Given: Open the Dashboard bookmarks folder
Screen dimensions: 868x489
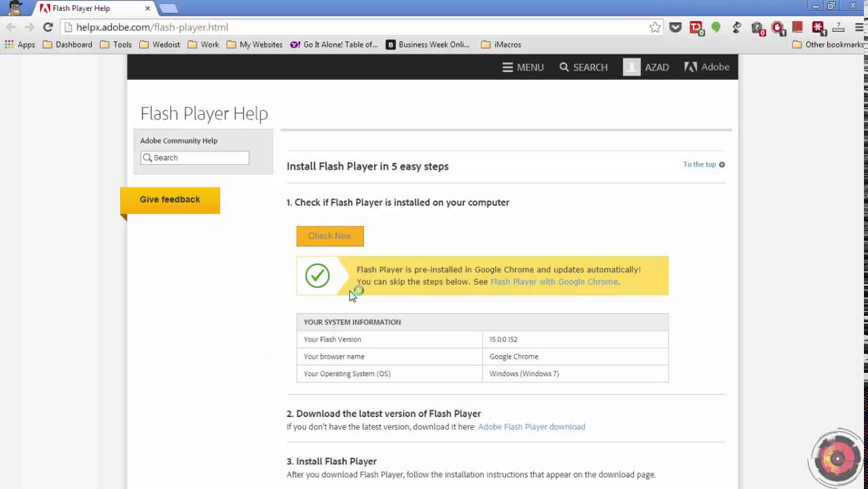Looking at the screenshot, I should click(67, 45).
